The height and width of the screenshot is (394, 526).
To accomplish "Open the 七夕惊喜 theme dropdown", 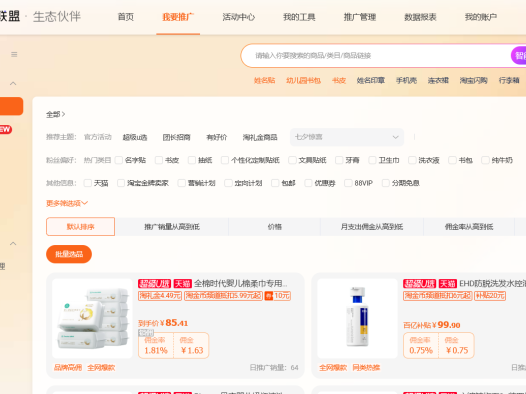I will click(x=347, y=137).
